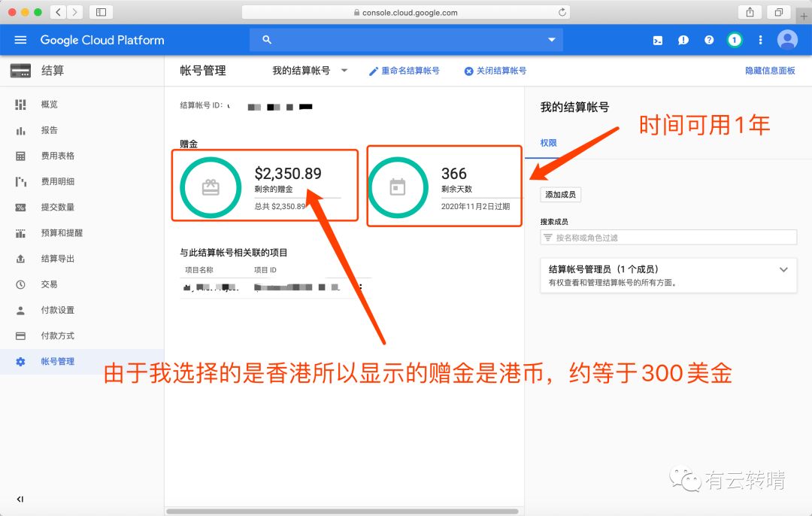The height and width of the screenshot is (516, 812).
Task: Expand the 我的结算帐号 account dropdown
Action: tap(310, 71)
